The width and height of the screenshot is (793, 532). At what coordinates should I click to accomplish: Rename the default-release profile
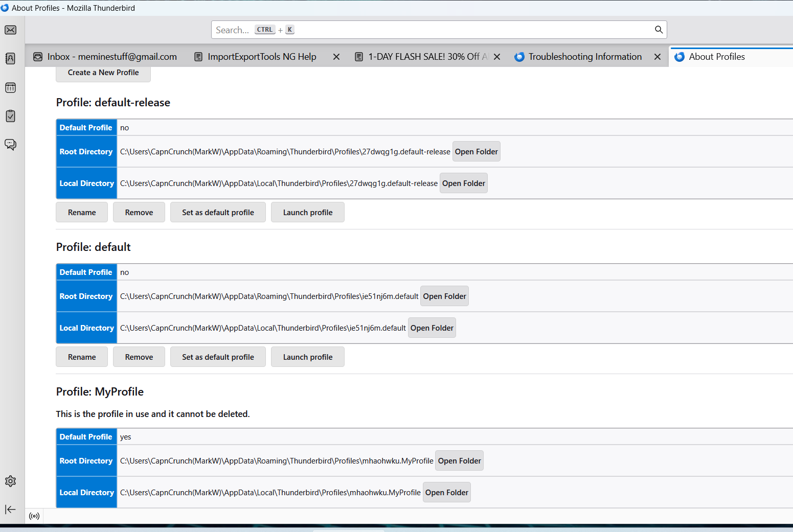(x=82, y=213)
